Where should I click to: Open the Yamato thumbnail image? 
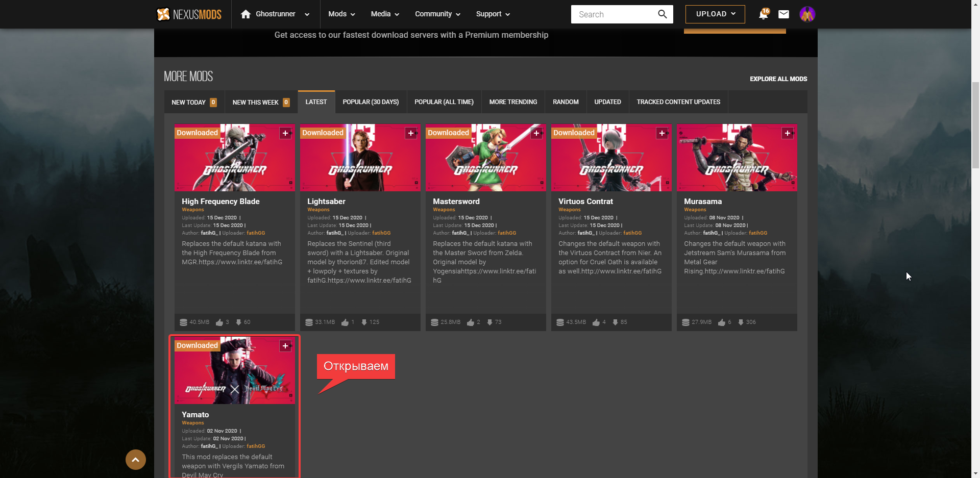[x=235, y=371]
